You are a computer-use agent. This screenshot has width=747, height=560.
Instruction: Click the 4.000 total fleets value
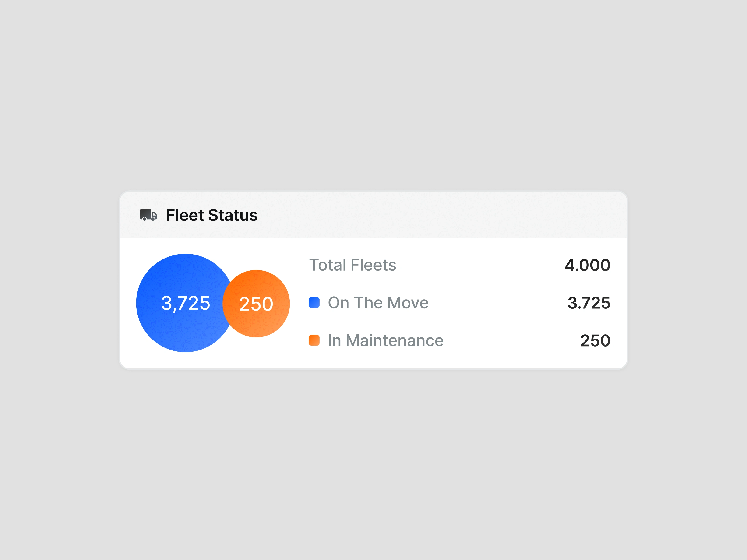pos(587,265)
